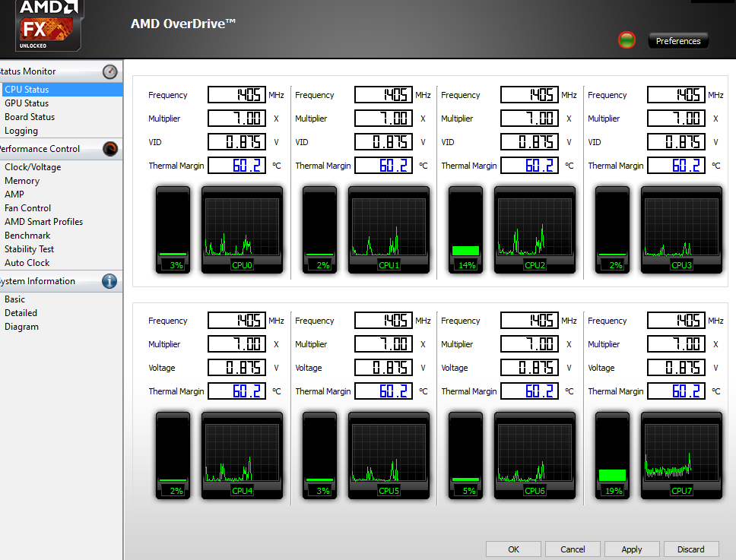
Task: Open the Preferences menu
Action: pyautogui.click(x=678, y=41)
